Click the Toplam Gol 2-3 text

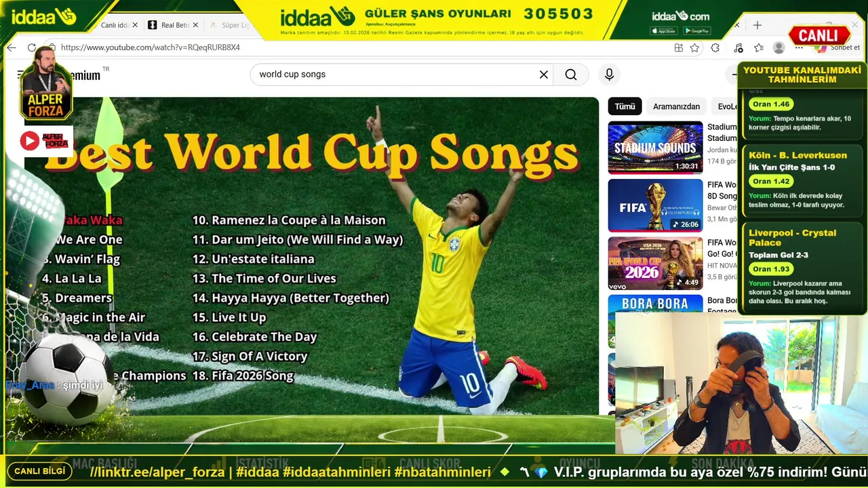coord(778,255)
